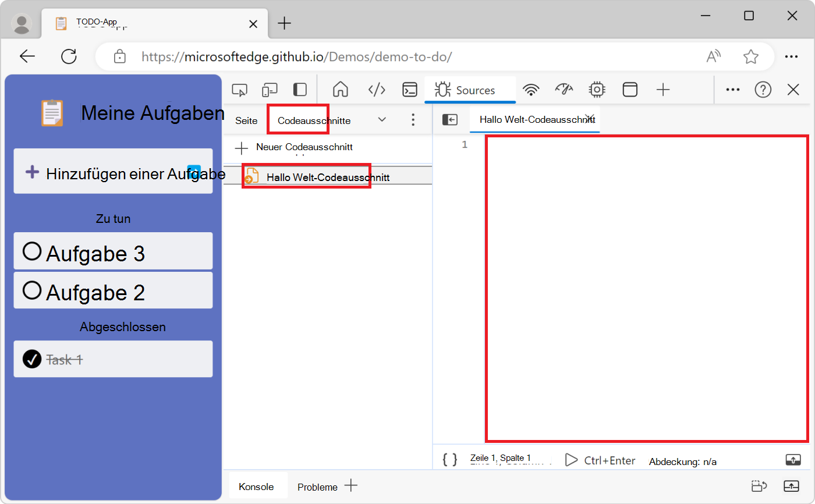Image resolution: width=815 pixels, height=504 pixels.
Task: Open the snippets panel kebab menu
Action: [413, 119]
